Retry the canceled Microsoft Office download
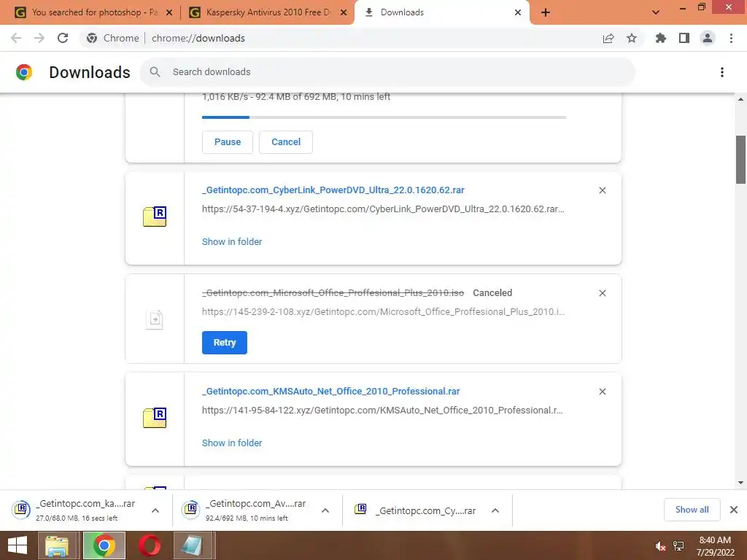Viewport: 747px width, 560px height. click(225, 343)
